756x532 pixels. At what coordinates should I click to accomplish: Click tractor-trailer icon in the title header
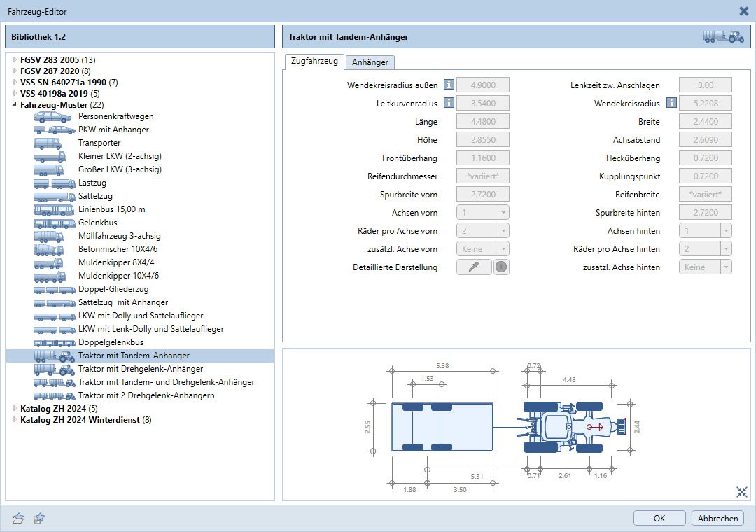pyautogui.click(x=723, y=37)
